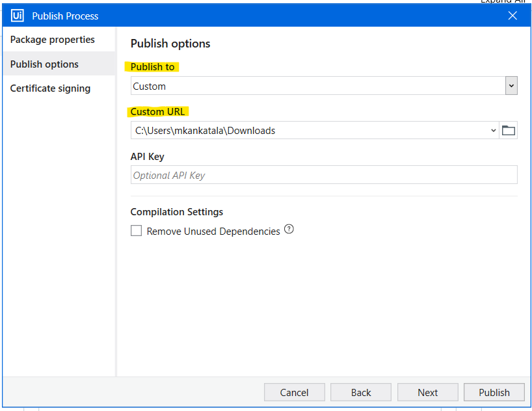The width and height of the screenshot is (532, 411).
Task: Click the Compilation Settings heading
Action: click(x=176, y=212)
